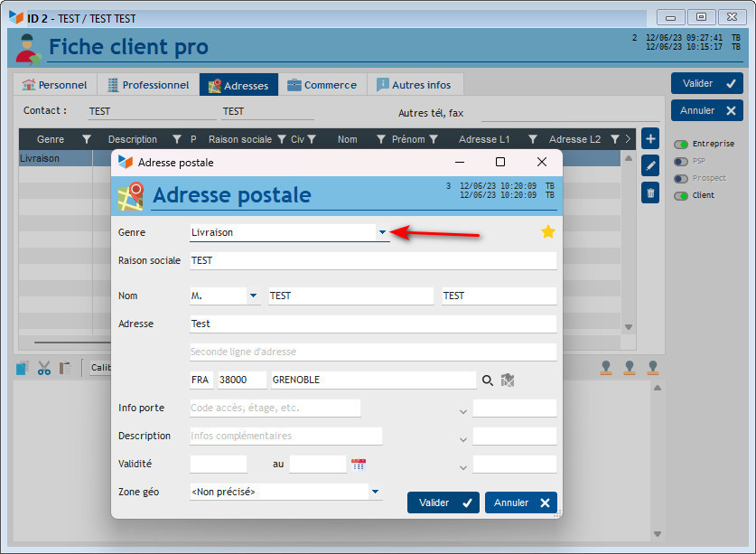756x554 pixels.
Task: Open the map icon next to the city
Action: point(508,380)
